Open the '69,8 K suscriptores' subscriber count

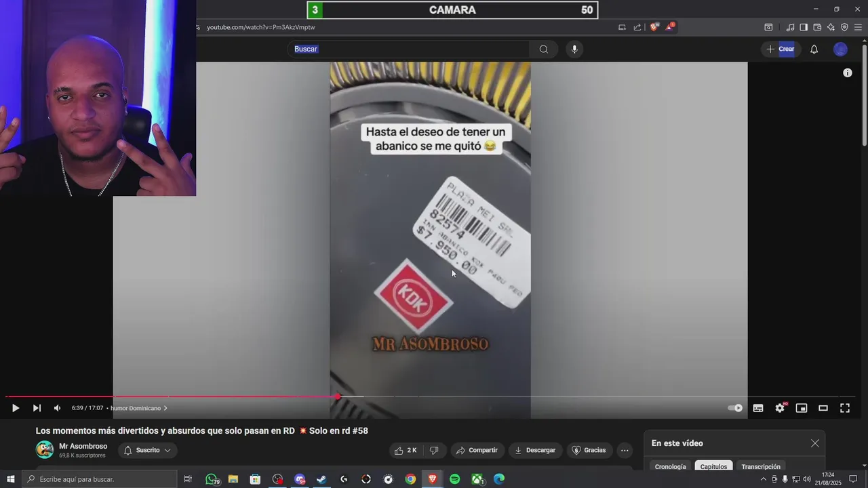click(x=82, y=455)
